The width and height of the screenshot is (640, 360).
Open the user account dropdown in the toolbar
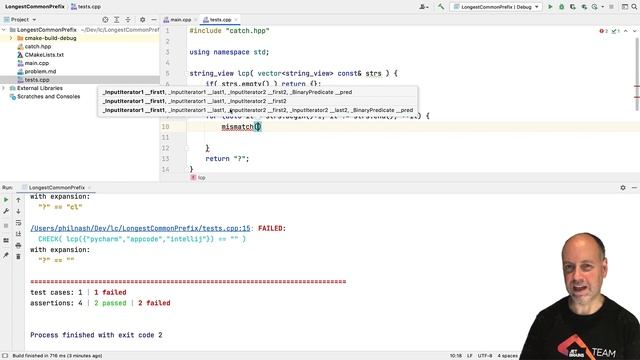pyautogui.click(x=424, y=7)
